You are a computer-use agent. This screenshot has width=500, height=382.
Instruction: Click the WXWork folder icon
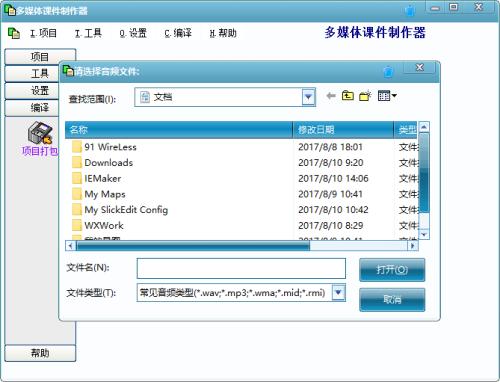[77, 225]
